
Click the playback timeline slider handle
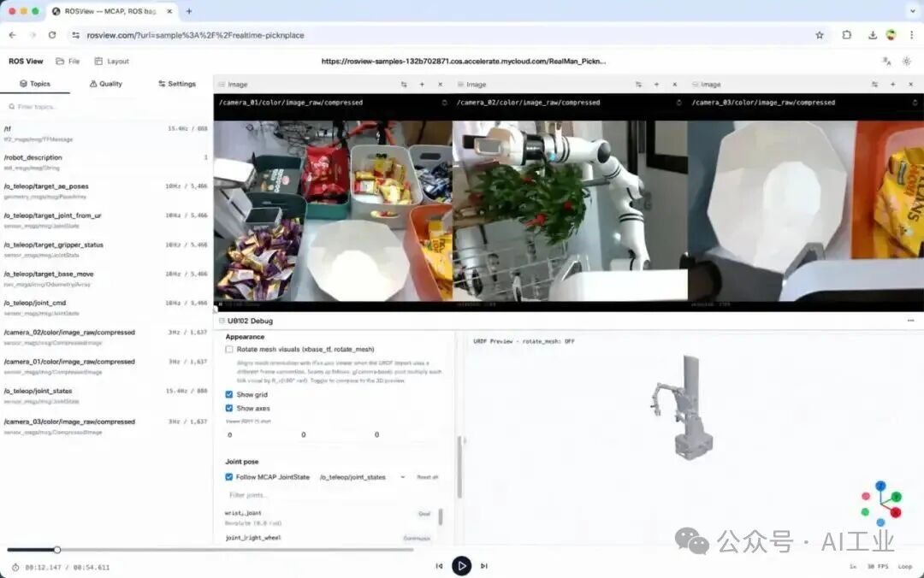pyautogui.click(x=57, y=550)
